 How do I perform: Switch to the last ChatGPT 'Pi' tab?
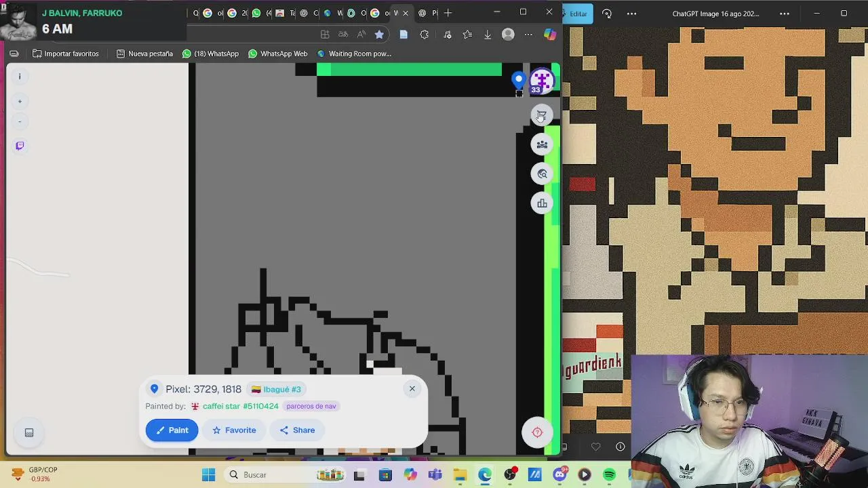pos(428,13)
